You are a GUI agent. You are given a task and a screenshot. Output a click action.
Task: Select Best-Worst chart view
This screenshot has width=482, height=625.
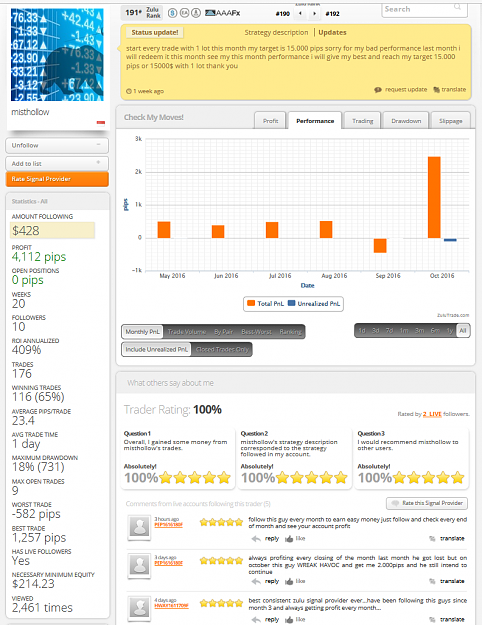click(x=256, y=332)
